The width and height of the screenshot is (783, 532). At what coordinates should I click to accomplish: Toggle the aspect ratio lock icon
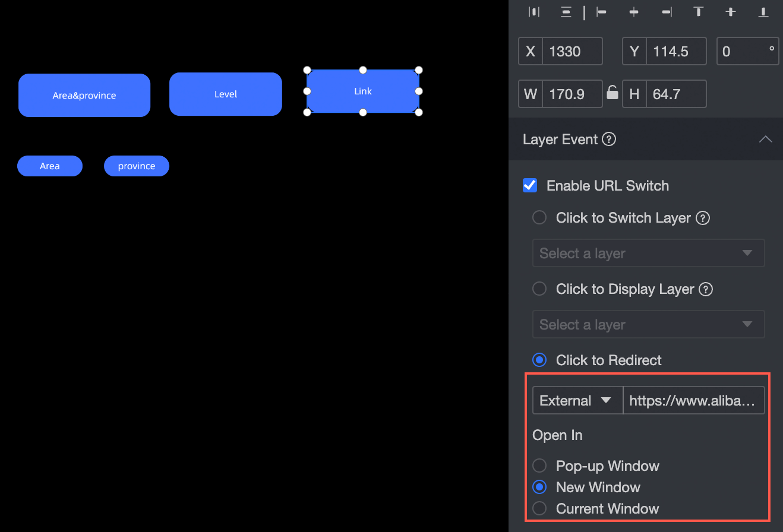[x=612, y=93]
